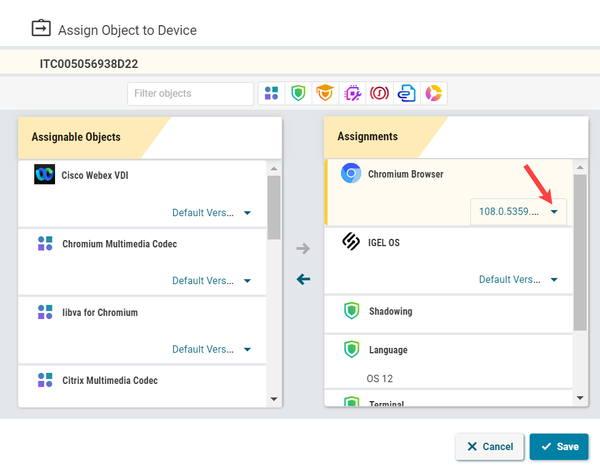Open libva for Chromium version dropdown
The width and height of the screenshot is (600, 466).
click(x=211, y=349)
